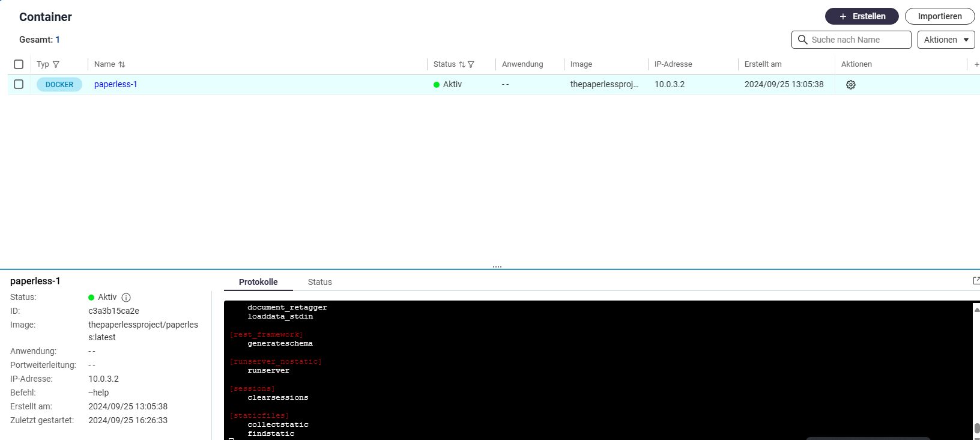Viewport: 980px width, 440px height.
Task: Open the Status column filter funnel
Action: point(471,64)
